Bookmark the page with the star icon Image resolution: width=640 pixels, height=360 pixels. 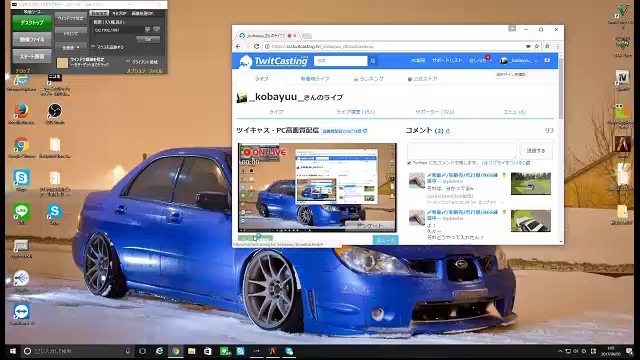tap(537, 47)
